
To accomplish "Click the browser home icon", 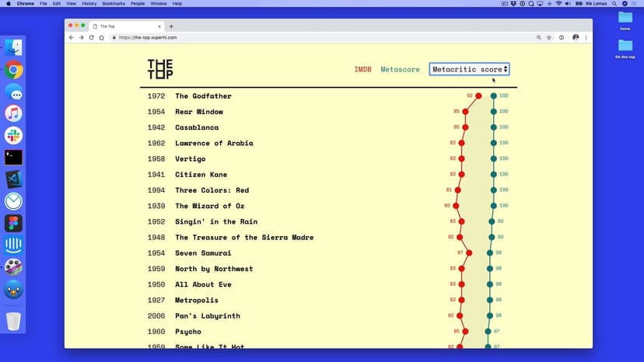I will [x=102, y=37].
